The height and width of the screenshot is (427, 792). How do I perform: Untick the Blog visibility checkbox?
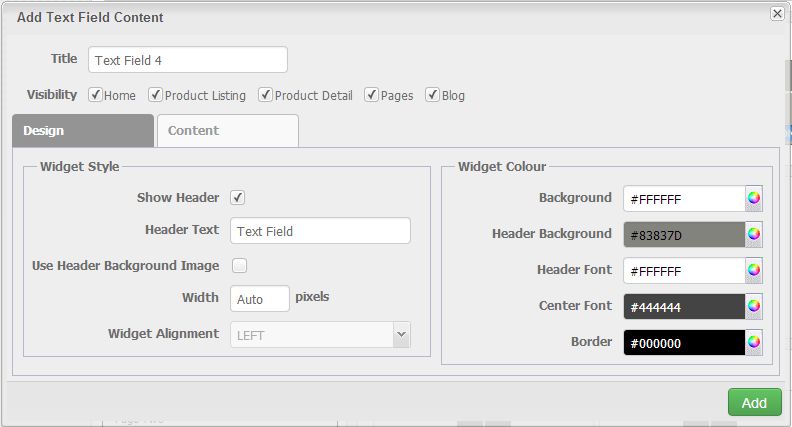click(x=432, y=94)
